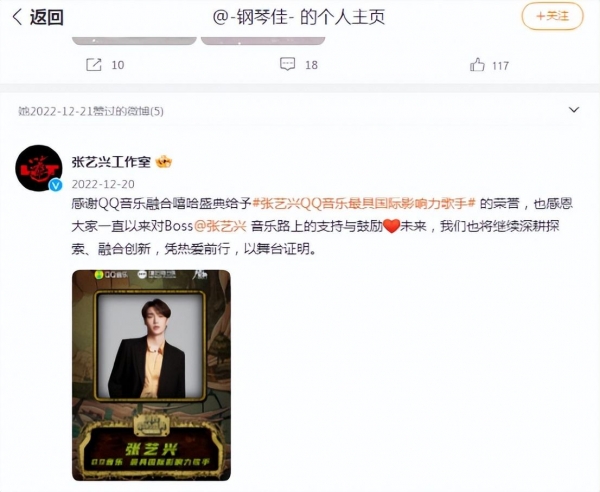Like the post with thumbs-up icon
The width and height of the screenshot is (600, 492).
point(477,65)
